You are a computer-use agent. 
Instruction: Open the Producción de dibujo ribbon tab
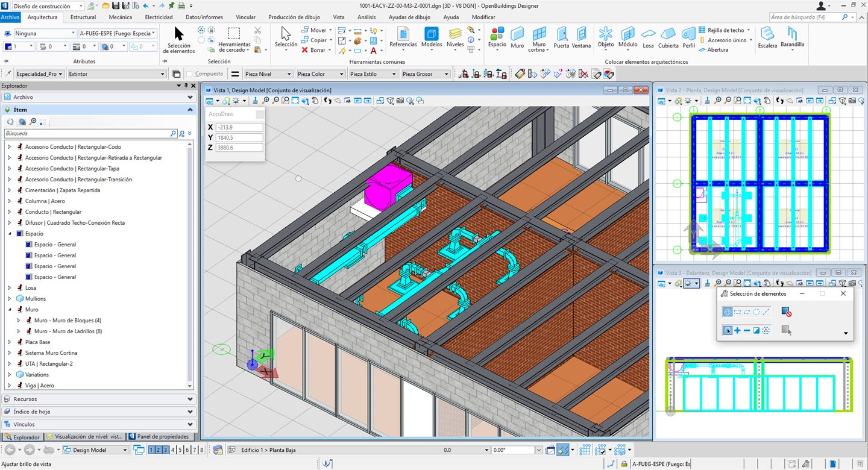coord(294,17)
